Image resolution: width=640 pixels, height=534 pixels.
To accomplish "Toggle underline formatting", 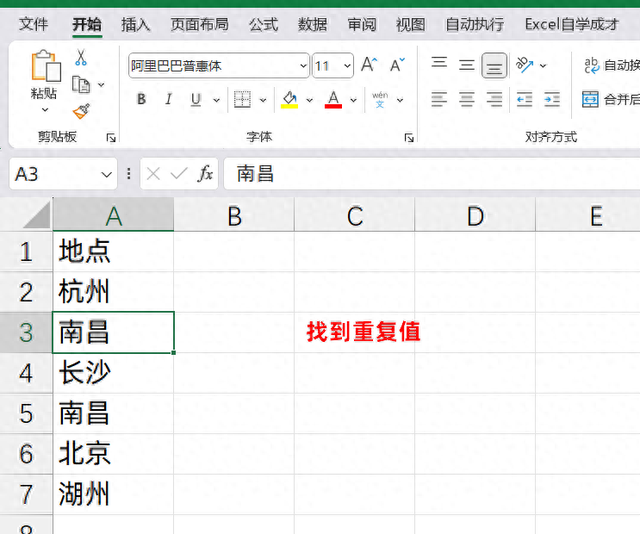I will click(x=196, y=99).
